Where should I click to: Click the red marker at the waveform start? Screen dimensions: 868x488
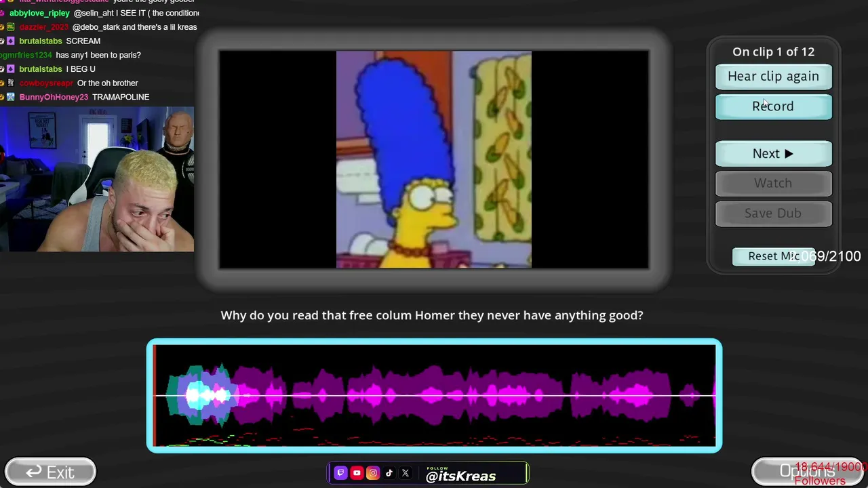click(x=155, y=396)
